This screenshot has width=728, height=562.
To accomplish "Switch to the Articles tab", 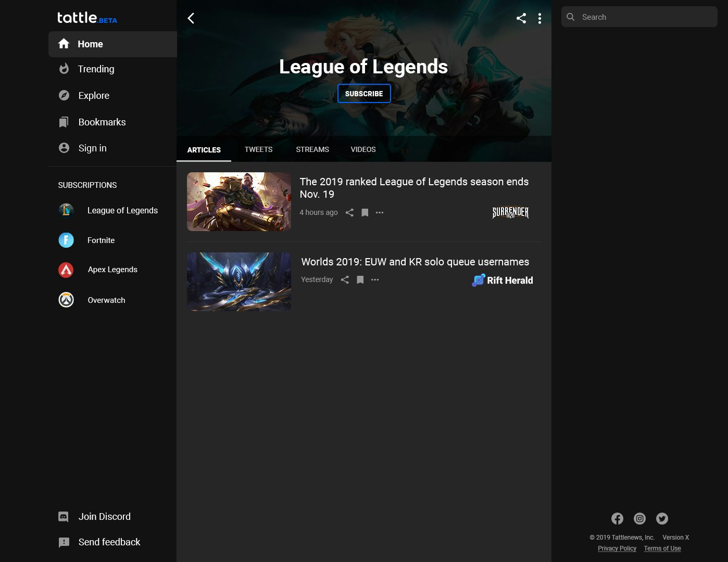I will coord(204,150).
